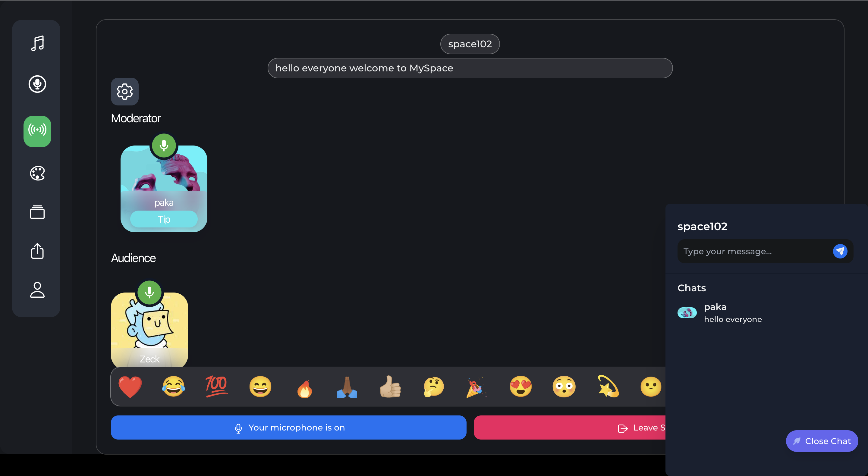Toggle Zeck's green mic indicator
Screen dimensions: 868x476
(x=149, y=292)
